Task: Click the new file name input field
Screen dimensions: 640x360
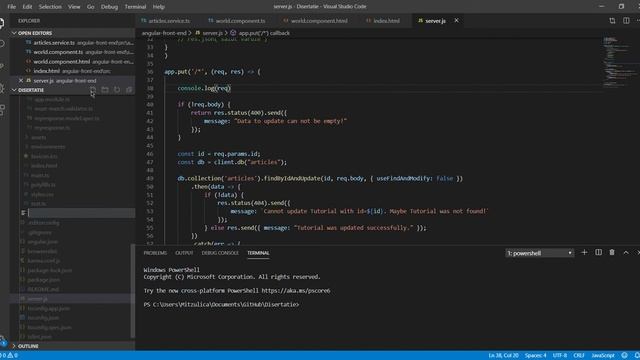Action: pyautogui.click(x=81, y=213)
